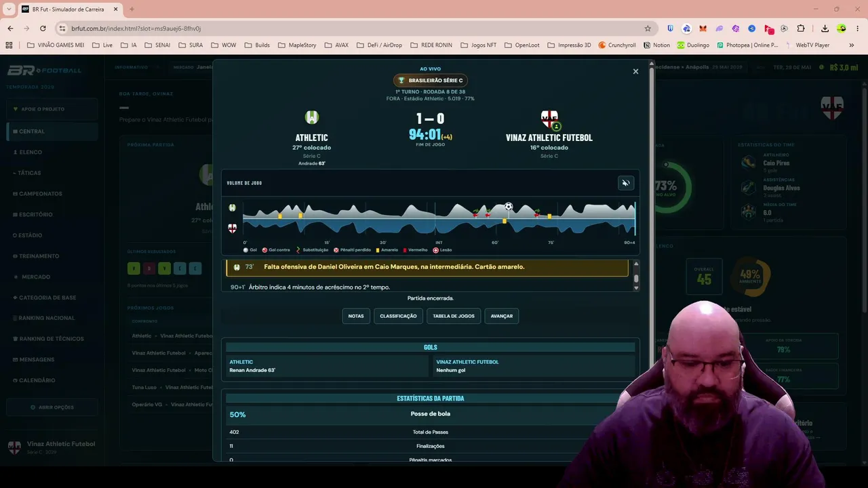This screenshot has height=488, width=868.
Task: Open Tabela de Jogos
Action: [454, 316]
